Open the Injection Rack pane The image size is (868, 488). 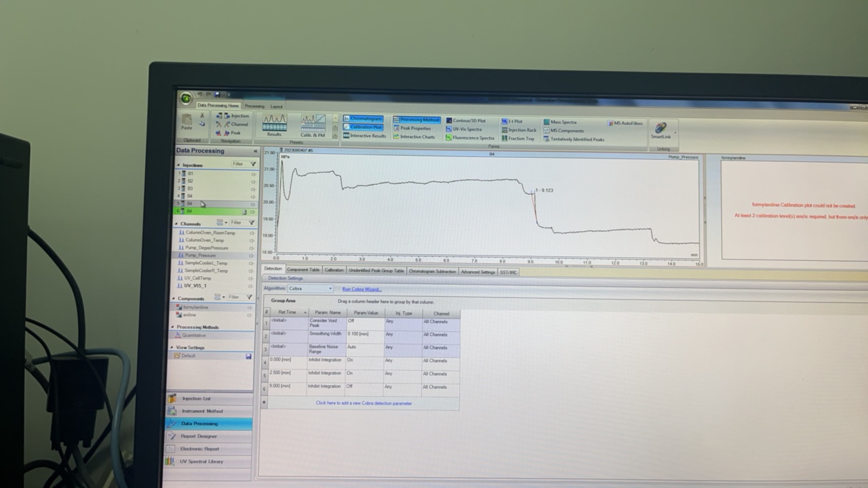pos(519,130)
